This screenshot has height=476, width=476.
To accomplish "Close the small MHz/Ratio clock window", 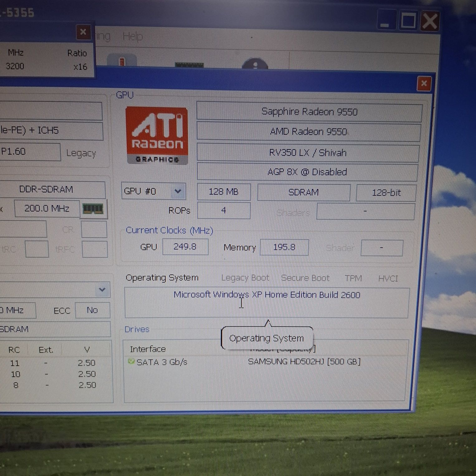I will (x=83, y=32).
